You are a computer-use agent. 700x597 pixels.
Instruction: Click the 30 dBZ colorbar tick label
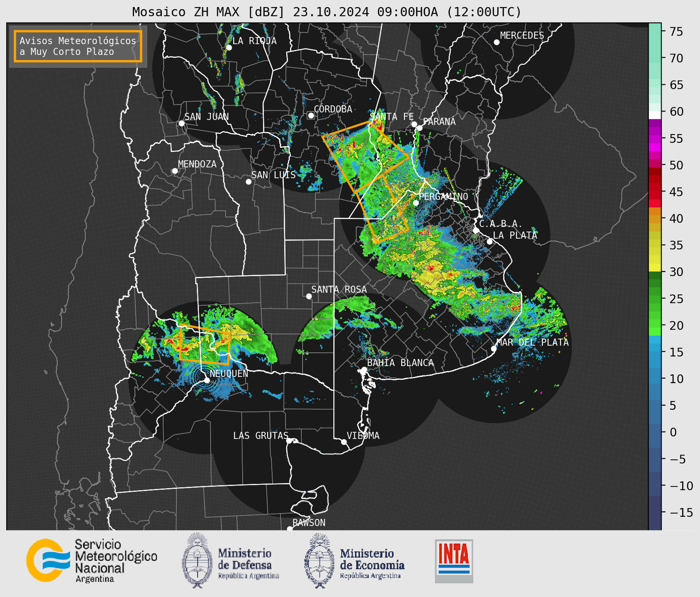(676, 272)
